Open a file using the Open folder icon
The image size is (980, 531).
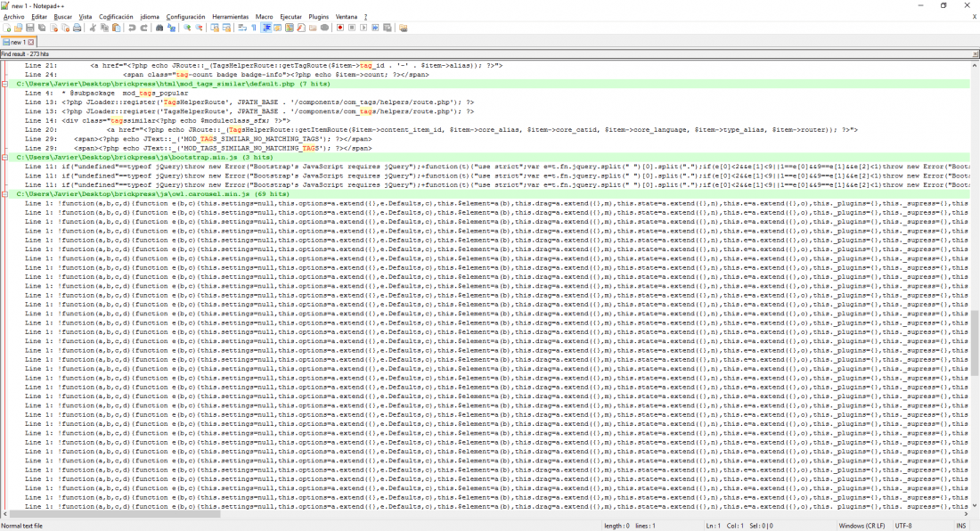pyautogui.click(x=18, y=28)
